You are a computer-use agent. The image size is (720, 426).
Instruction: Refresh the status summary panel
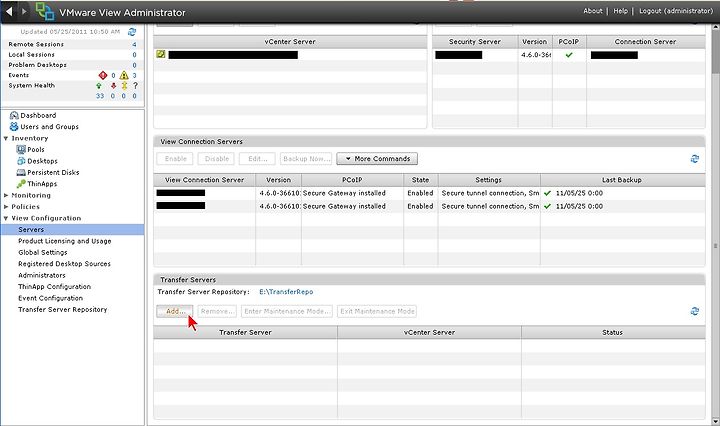click(132, 32)
